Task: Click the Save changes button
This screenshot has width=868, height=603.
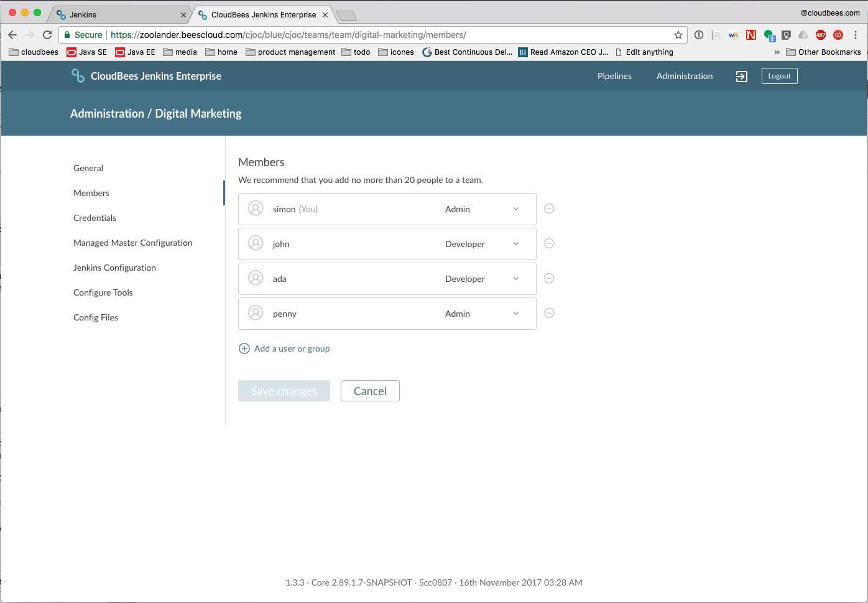Action: point(284,391)
